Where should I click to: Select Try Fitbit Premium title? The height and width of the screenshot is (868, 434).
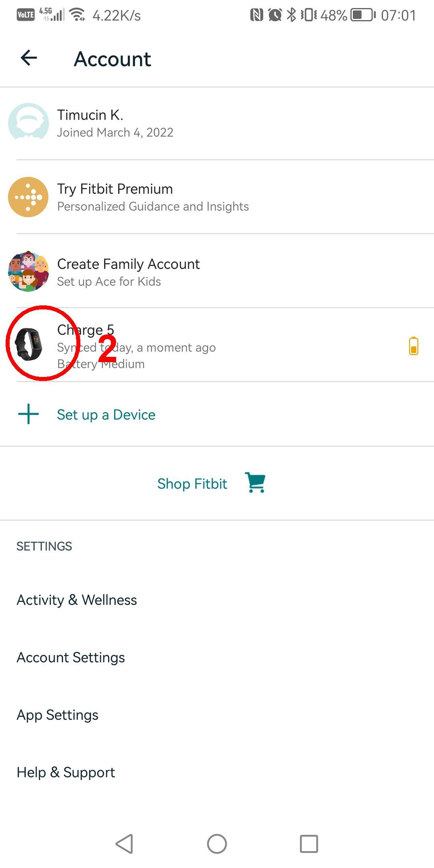tap(115, 189)
